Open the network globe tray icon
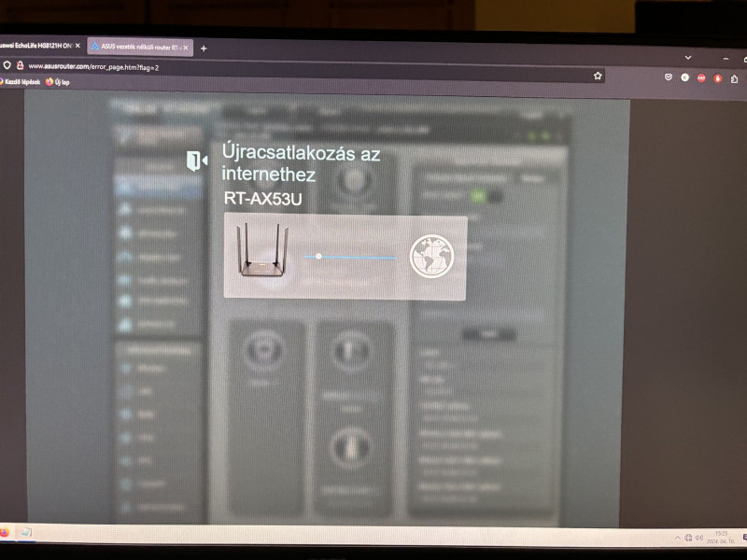The height and width of the screenshot is (560, 747). (x=688, y=539)
